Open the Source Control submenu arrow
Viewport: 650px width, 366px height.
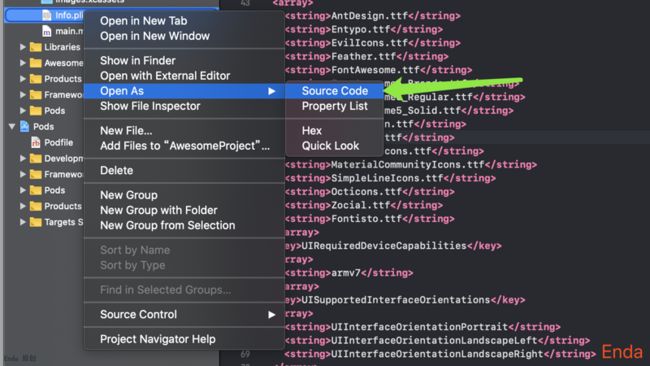(272, 315)
